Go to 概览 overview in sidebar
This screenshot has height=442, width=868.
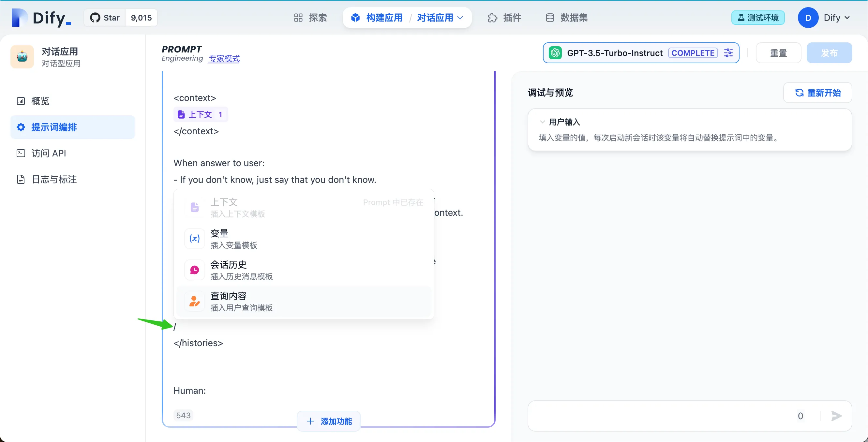tap(40, 101)
